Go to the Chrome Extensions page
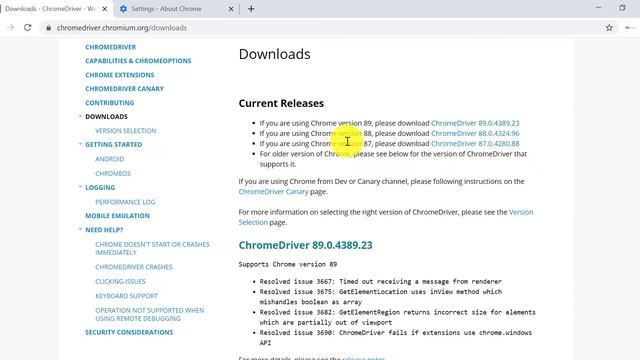Viewport: 640px width, 360px height. click(120, 75)
